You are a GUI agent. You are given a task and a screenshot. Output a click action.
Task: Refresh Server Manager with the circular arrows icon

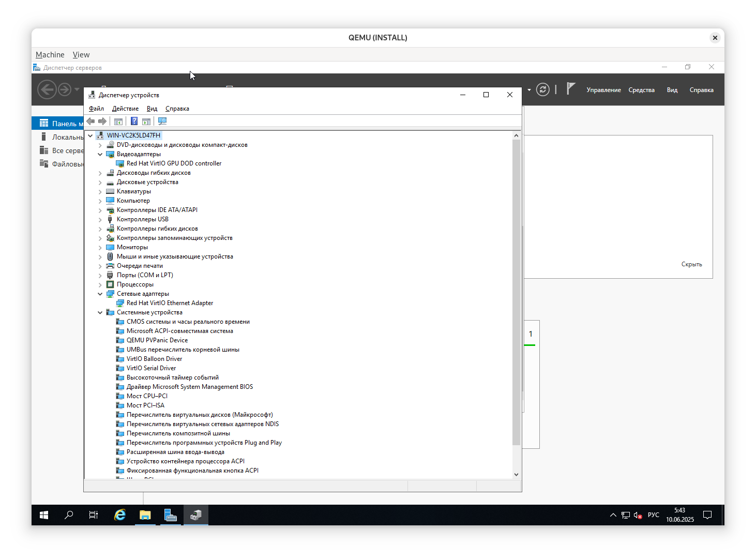tap(542, 89)
